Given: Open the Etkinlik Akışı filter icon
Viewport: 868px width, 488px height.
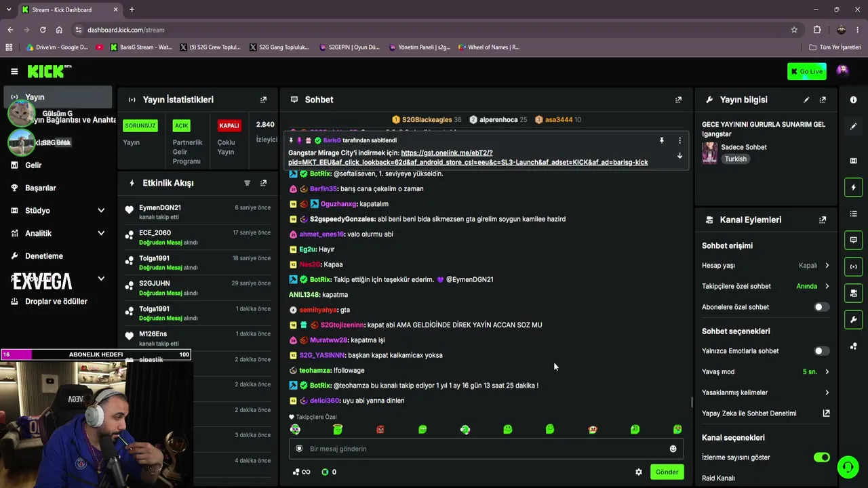Looking at the screenshot, I should pyautogui.click(x=247, y=183).
